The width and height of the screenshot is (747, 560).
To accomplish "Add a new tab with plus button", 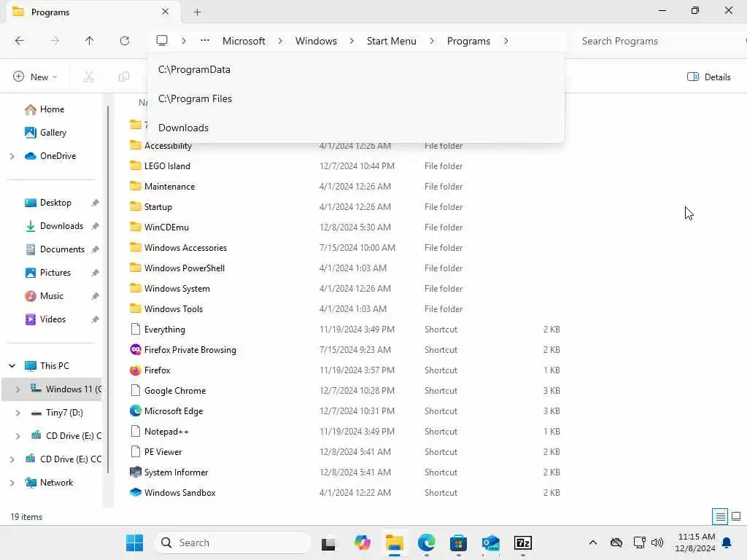I will [x=197, y=12].
